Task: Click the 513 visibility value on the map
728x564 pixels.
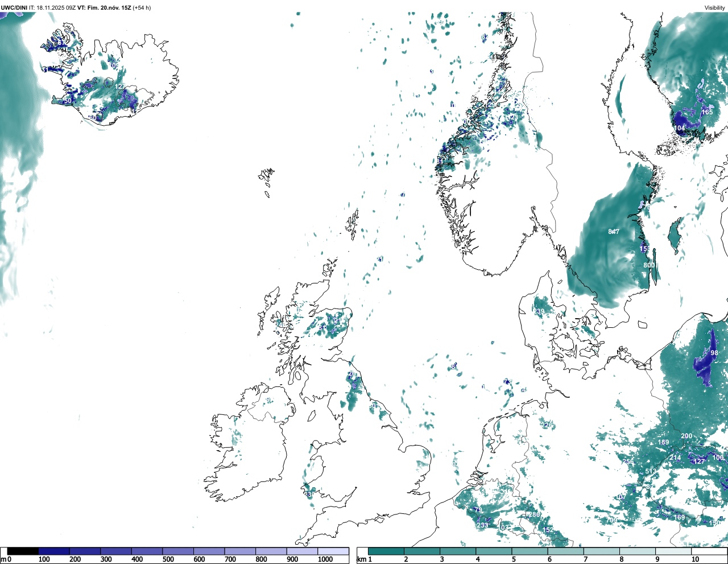Action: 651,471
